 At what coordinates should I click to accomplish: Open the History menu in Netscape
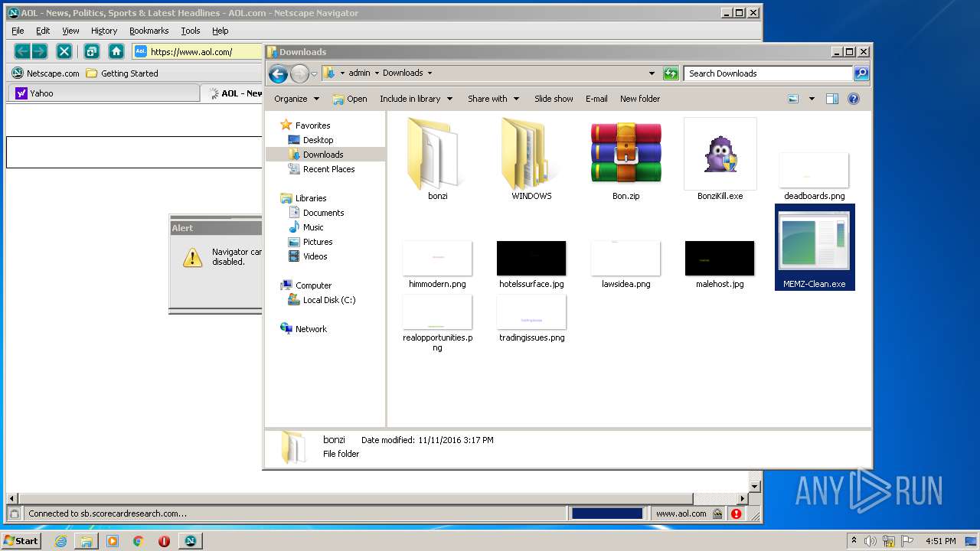point(104,31)
